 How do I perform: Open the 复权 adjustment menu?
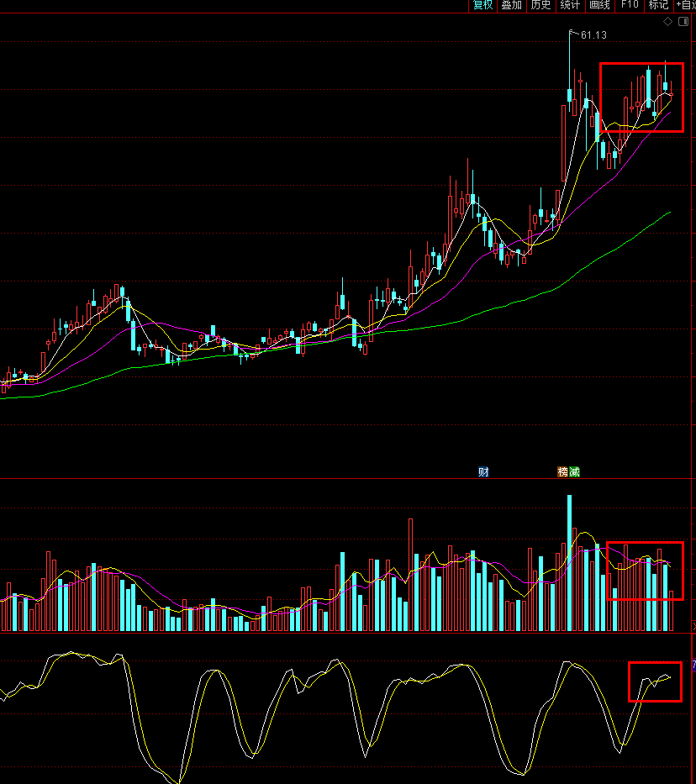point(482,6)
